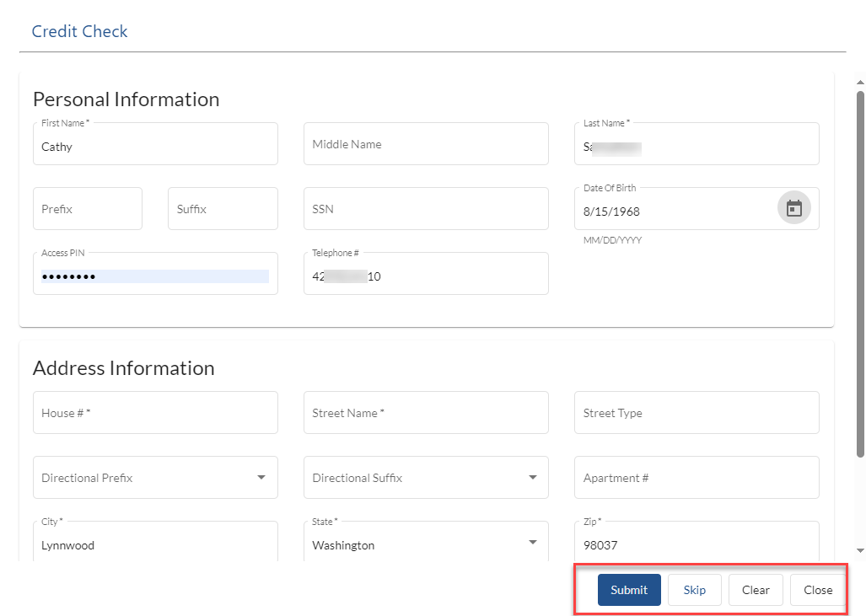Image resolution: width=866 pixels, height=616 pixels.
Task: Close the Credit Check dialog
Action: coord(817,590)
